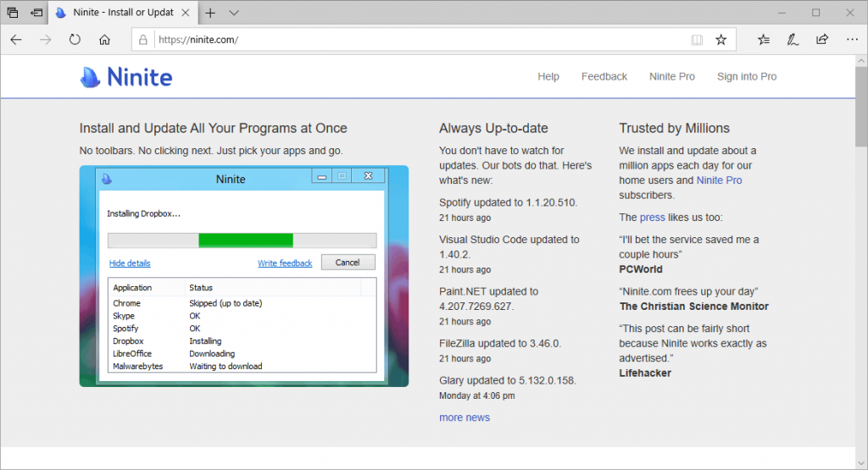Select the Ninite - Install or Update tab
The height and width of the screenshot is (470, 868).
click(124, 12)
